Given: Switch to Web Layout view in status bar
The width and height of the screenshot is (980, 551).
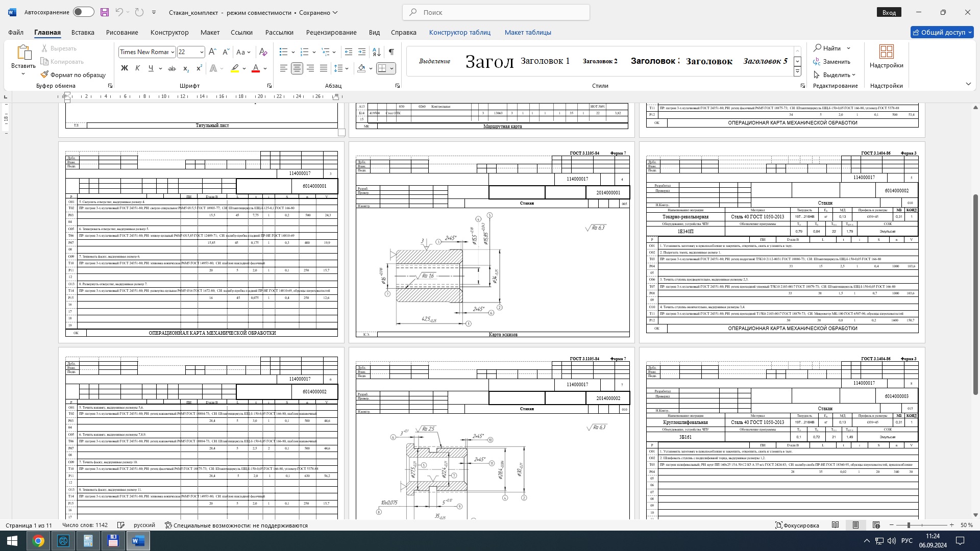Looking at the screenshot, I should (x=876, y=525).
